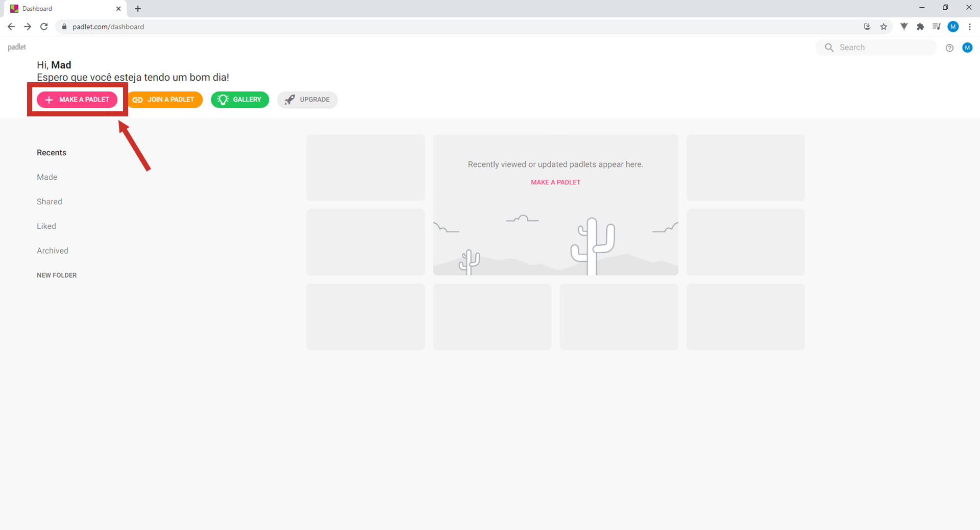980x530 pixels.
Task: Click the pink MAKE A PADLET button
Action: pos(77,100)
